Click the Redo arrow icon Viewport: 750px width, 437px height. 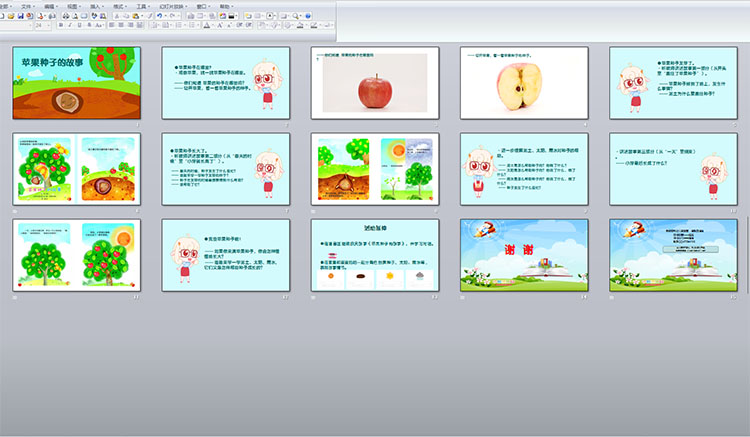[172, 16]
